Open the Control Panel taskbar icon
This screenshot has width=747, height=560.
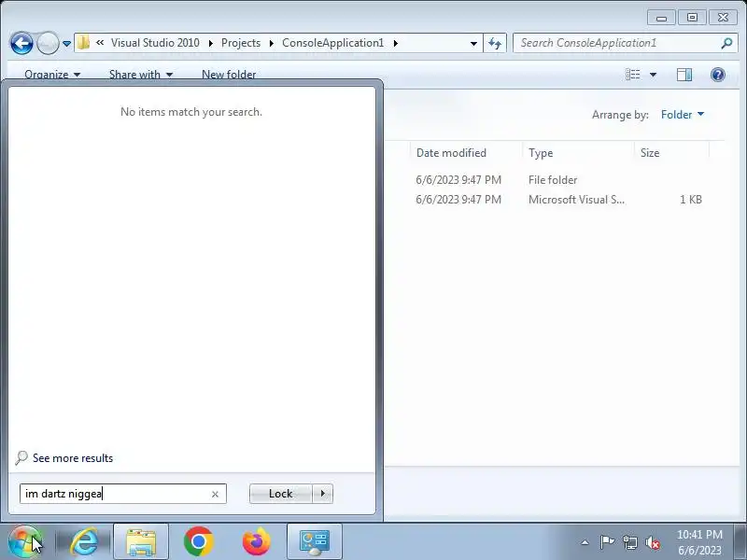pyautogui.click(x=315, y=542)
